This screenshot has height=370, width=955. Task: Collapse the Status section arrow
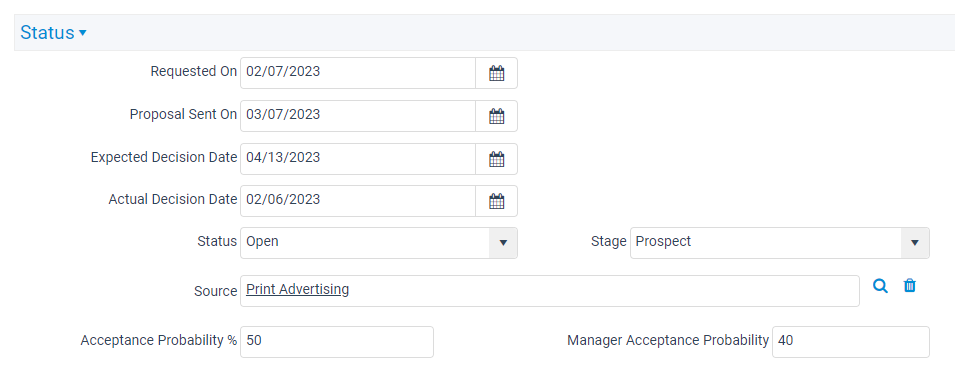pyautogui.click(x=83, y=33)
